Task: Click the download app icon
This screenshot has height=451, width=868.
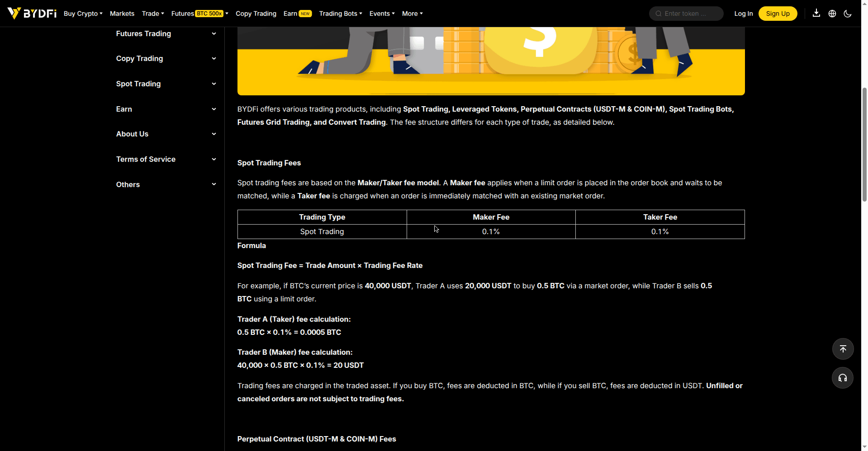Action: click(816, 14)
